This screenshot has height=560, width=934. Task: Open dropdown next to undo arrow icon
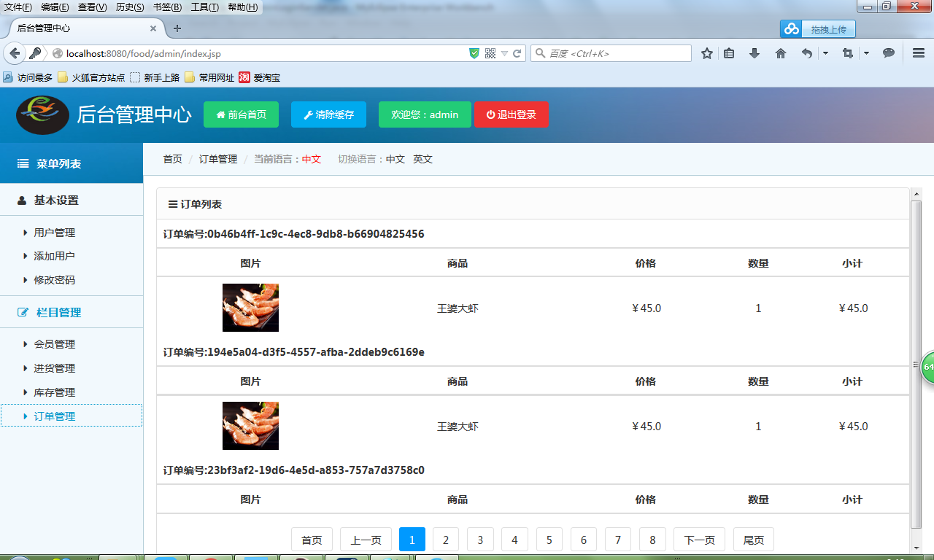click(825, 53)
